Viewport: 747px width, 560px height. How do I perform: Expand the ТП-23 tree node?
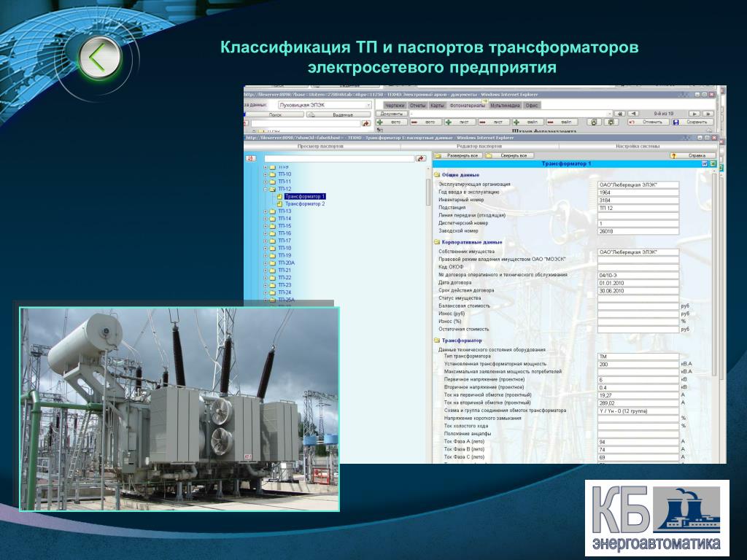pyautogui.click(x=266, y=285)
